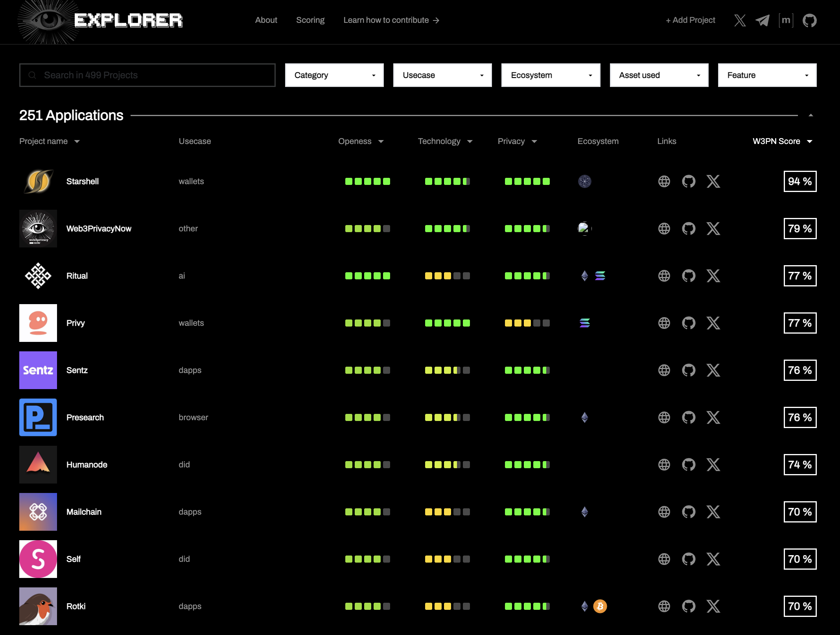Open the Mailchain project name

[84, 512]
